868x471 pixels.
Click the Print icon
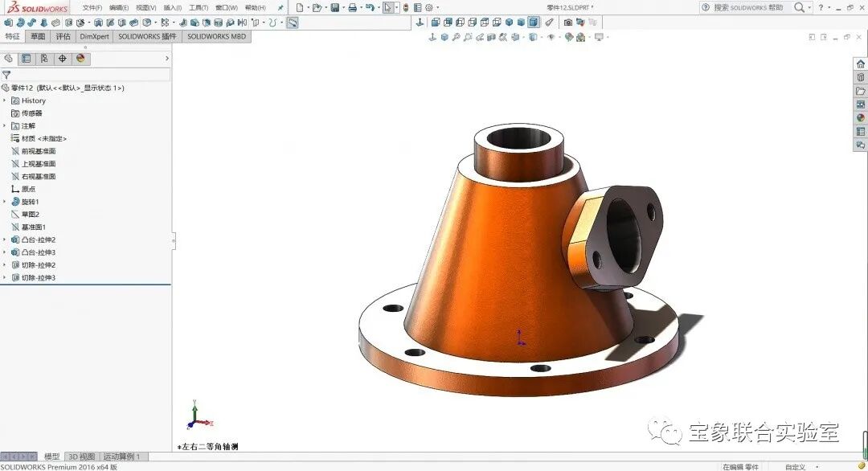click(352, 8)
